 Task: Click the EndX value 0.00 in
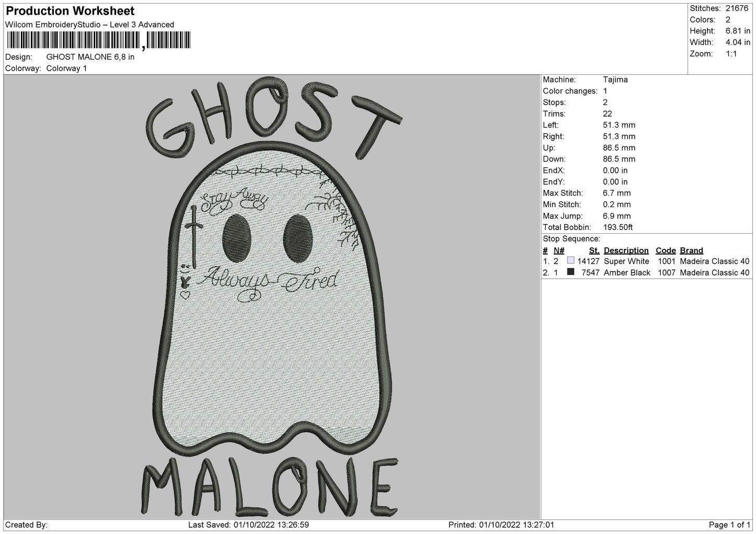point(615,171)
